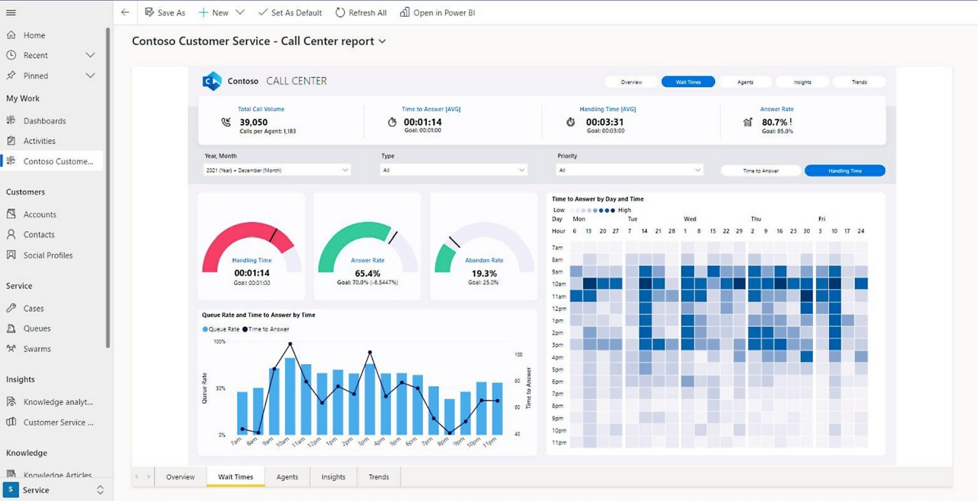
Task: Click the Home icon in sidebar
Action: click(x=11, y=35)
